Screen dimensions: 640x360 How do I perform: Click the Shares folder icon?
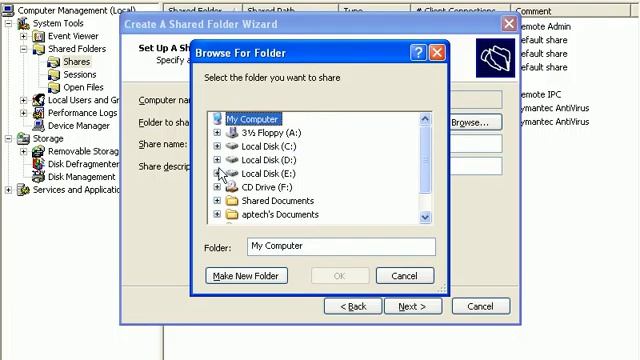click(x=53, y=62)
